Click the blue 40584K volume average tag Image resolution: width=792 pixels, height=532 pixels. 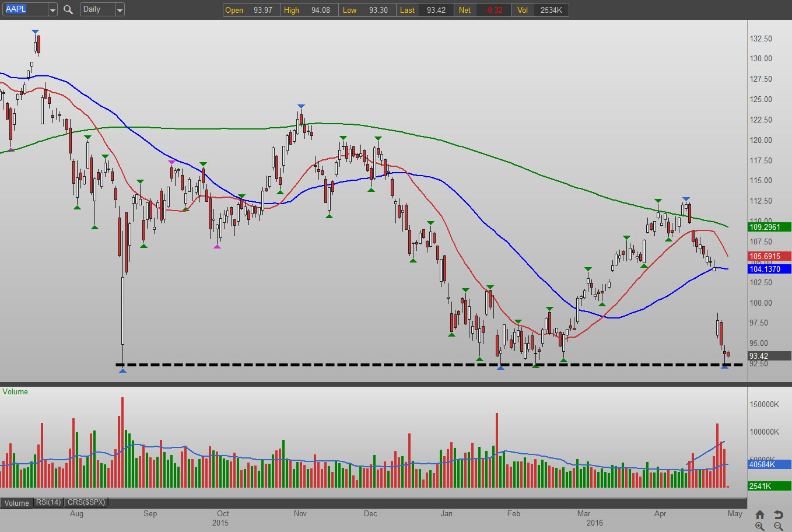[x=769, y=464]
